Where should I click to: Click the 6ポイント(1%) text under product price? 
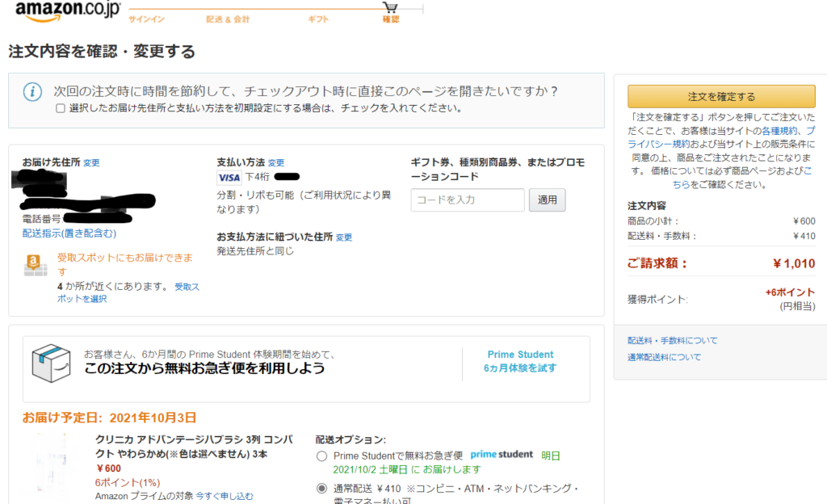coord(127,482)
